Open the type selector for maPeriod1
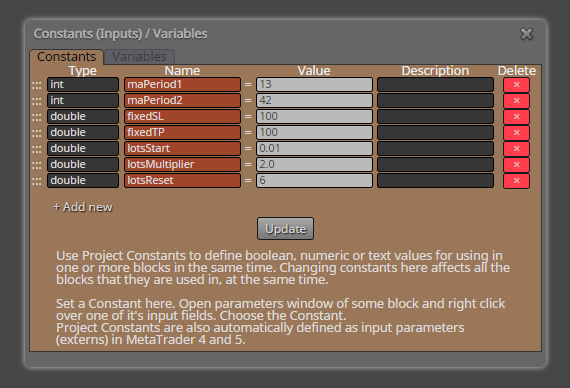The height and width of the screenshot is (388, 570). coord(83,84)
